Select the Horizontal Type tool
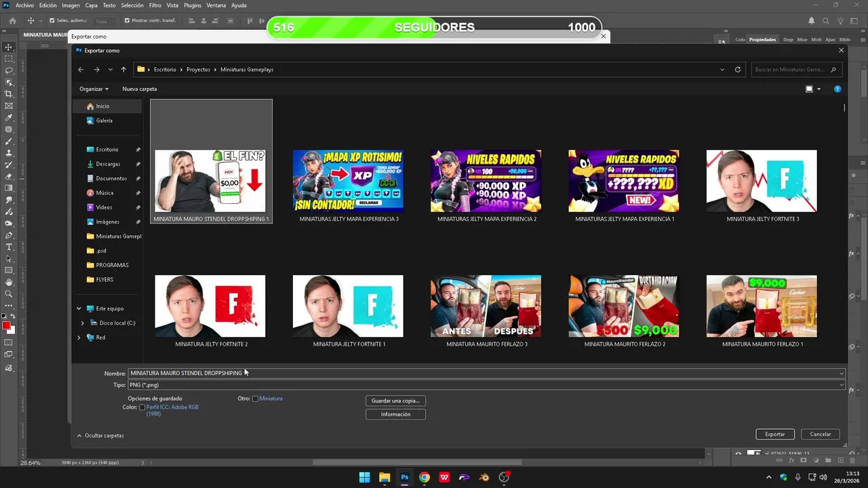The height and width of the screenshot is (488, 868). click(9, 247)
